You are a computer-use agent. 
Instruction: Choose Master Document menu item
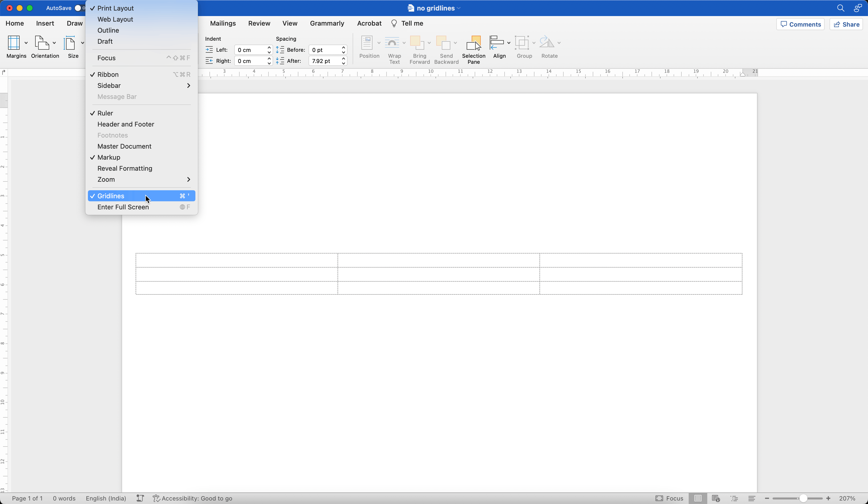[x=142, y=146]
